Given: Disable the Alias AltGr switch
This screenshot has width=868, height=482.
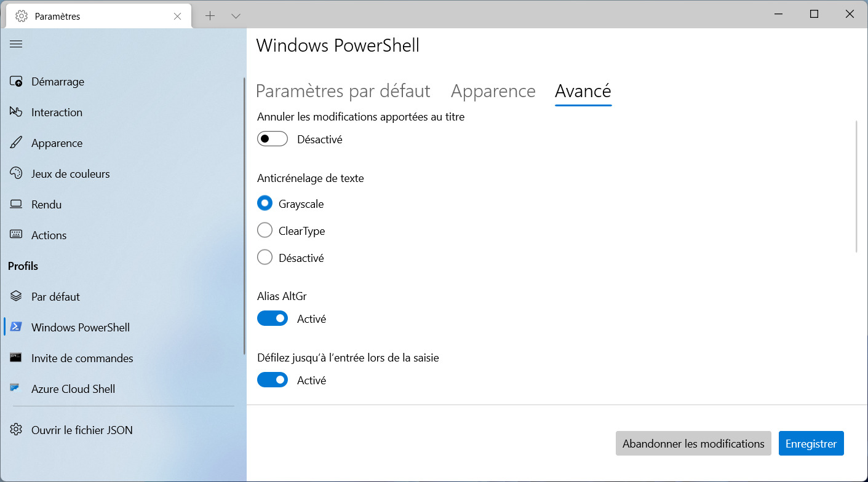Looking at the screenshot, I should pos(273,318).
